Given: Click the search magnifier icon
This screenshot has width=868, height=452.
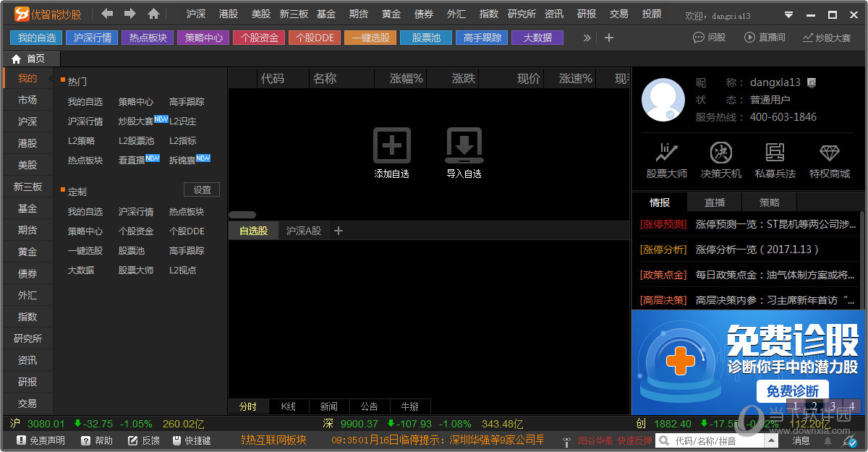Looking at the screenshot, I should click(x=663, y=440).
